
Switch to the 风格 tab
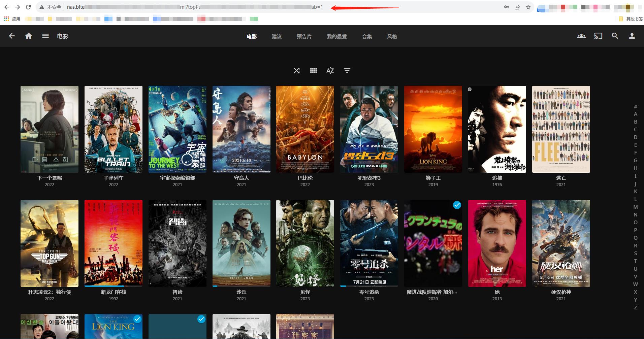pos(392,36)
